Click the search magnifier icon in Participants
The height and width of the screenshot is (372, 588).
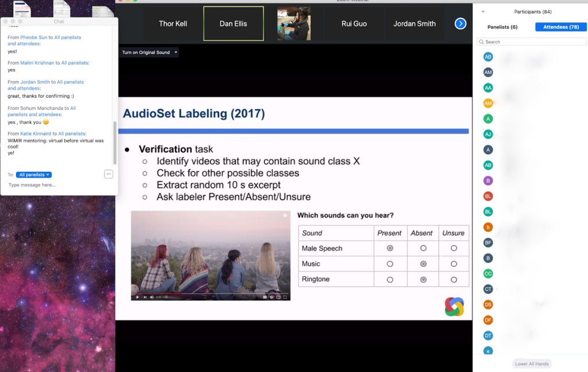[x=481, y=41]
